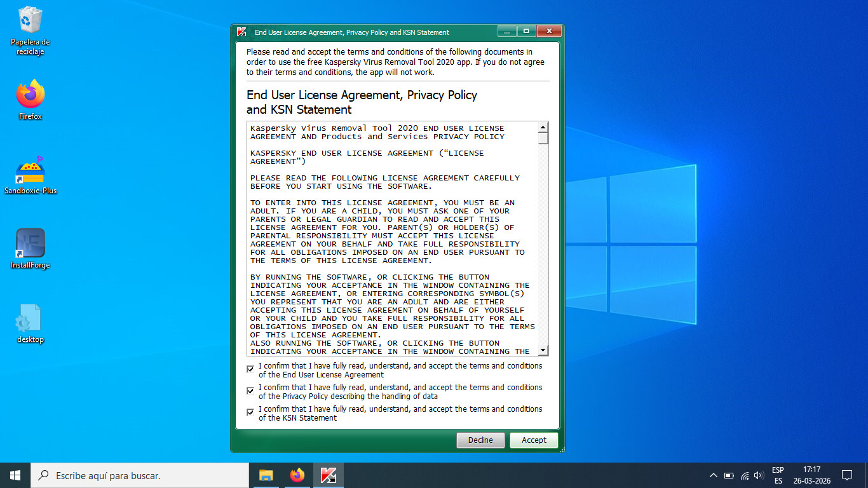Image resolution: width=868 pixels, height=488 pixels.
Task: Click the Kaspersky icon in the taskbar
Action: tap(328, 475)
